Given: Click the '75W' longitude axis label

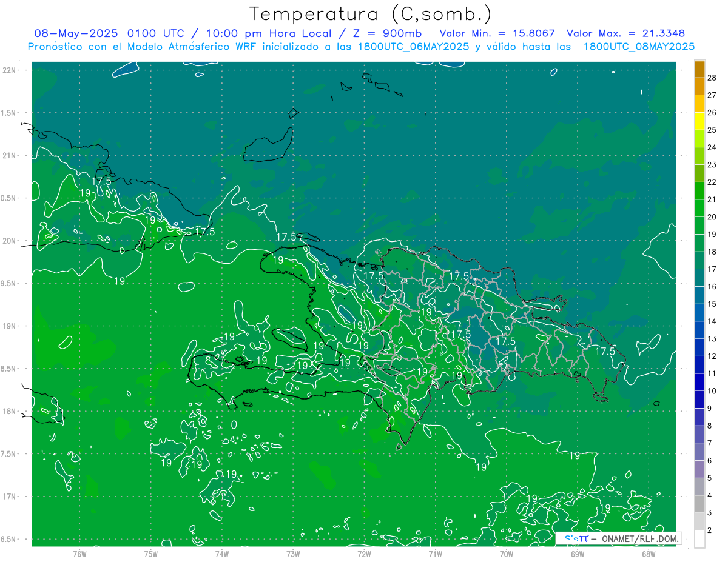Looking at the screenshot, I should [151, 554].
